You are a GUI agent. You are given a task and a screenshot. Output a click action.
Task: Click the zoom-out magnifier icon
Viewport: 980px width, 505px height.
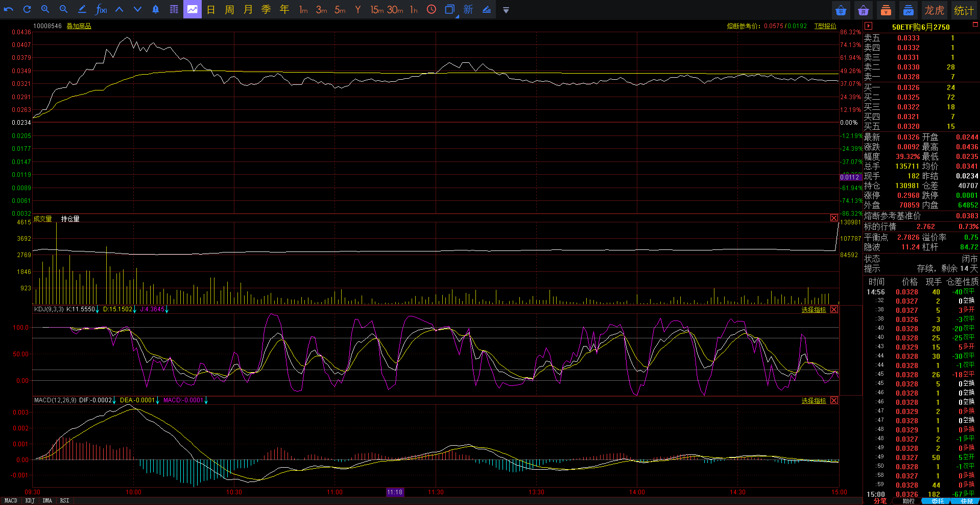point(64,9)
